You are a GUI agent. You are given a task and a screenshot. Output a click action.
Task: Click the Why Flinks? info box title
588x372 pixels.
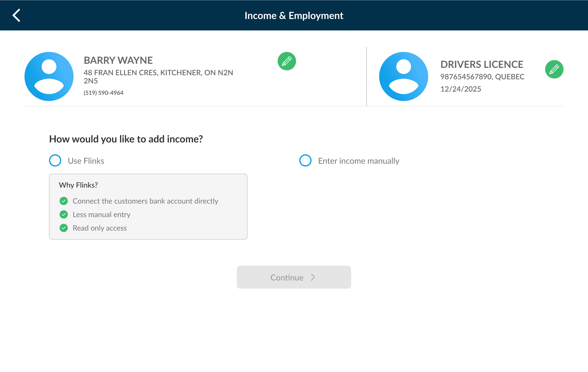[x=78, y=185]
